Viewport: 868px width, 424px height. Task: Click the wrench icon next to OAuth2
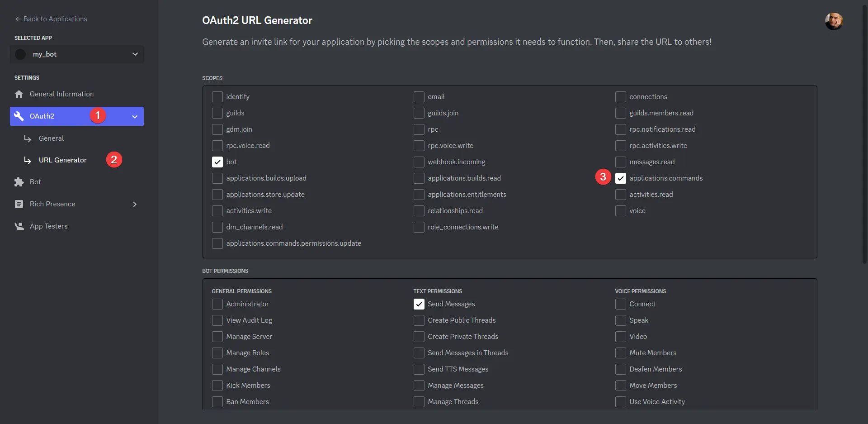pyautogui.click(x=19, y=116)
